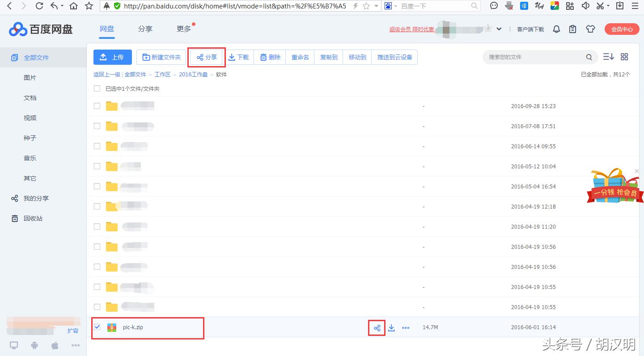Check the folder dated 2016-04-19 12:18

point(97,206)
